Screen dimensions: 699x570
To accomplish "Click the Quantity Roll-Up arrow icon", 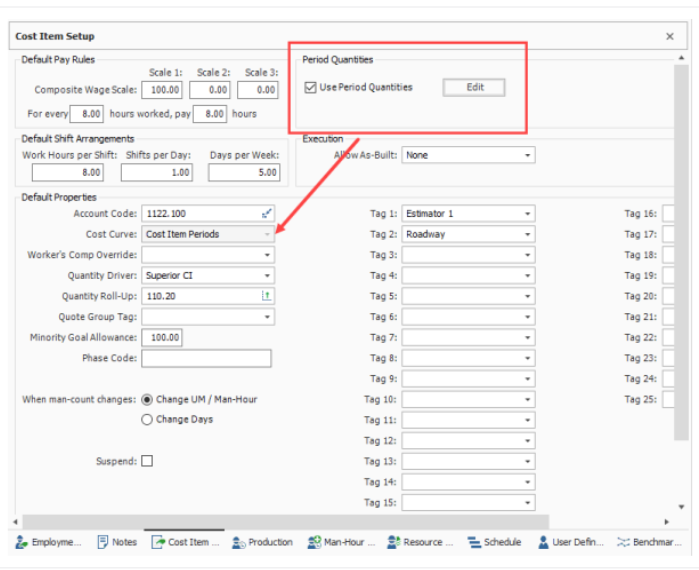I will click(267, 296).
